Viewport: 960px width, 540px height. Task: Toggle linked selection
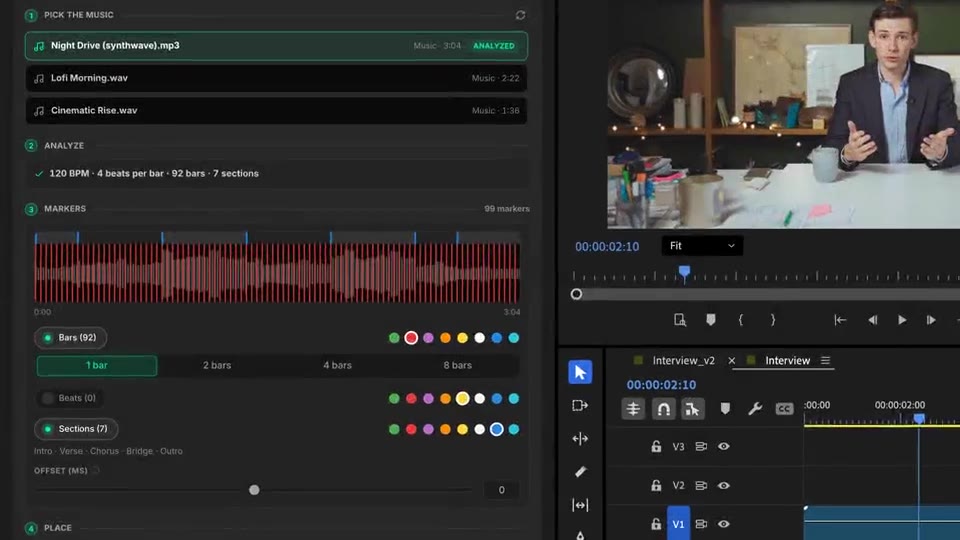[692, 409]
